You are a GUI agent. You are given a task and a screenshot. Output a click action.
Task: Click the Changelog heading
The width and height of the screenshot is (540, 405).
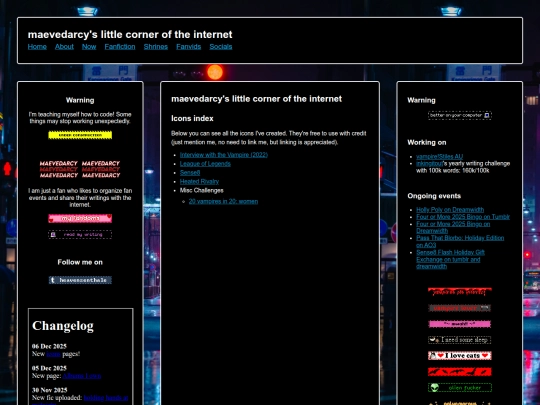coord(63,325)
